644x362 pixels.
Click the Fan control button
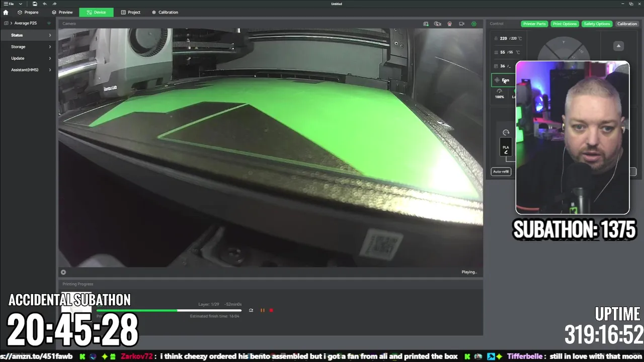(504, 80)
